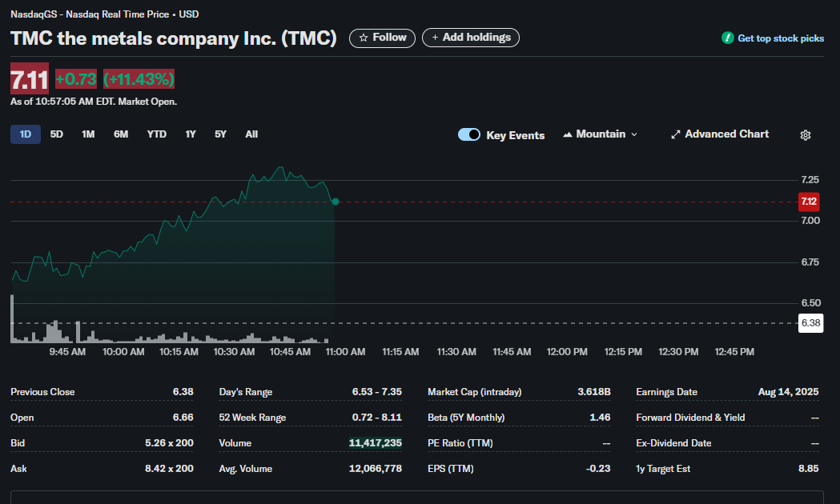Click the +0.73 price change
The image size is (840, 504).
tap(76, 79)
